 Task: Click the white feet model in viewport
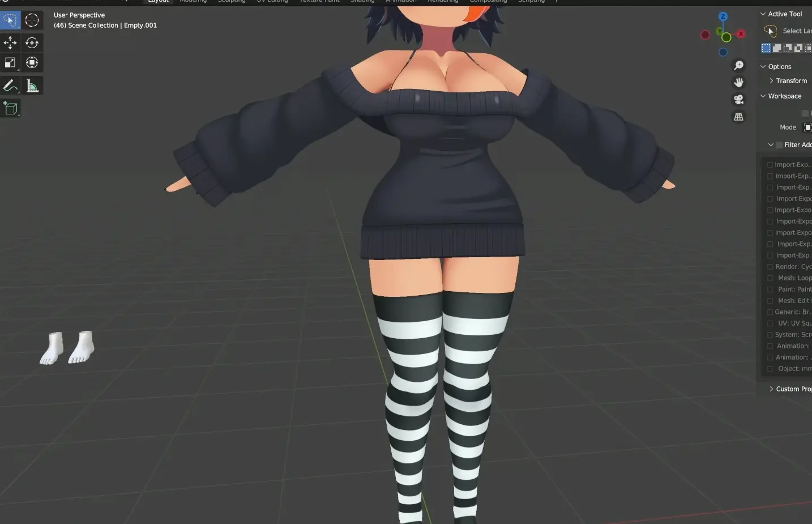[x=67, y=347]
